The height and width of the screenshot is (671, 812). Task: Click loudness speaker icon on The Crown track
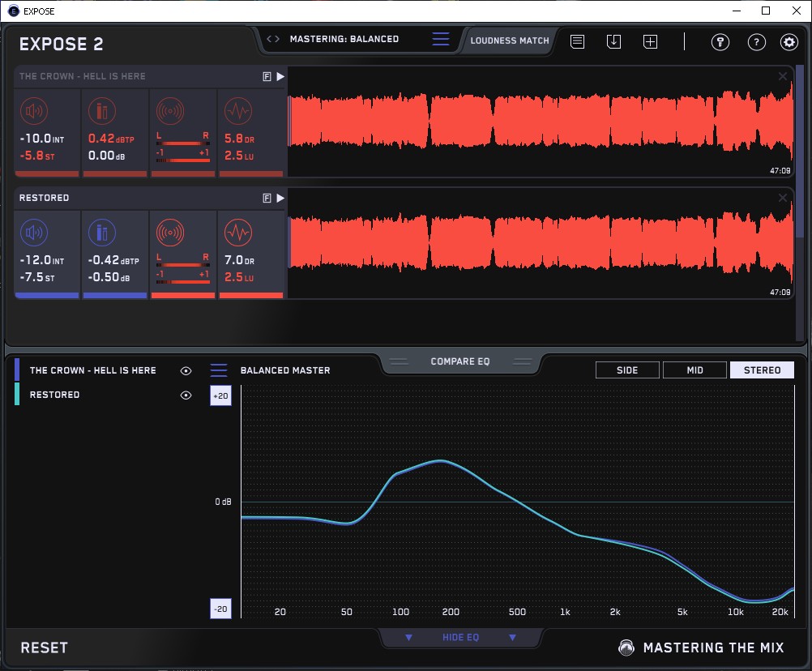(x=34, y=111)
